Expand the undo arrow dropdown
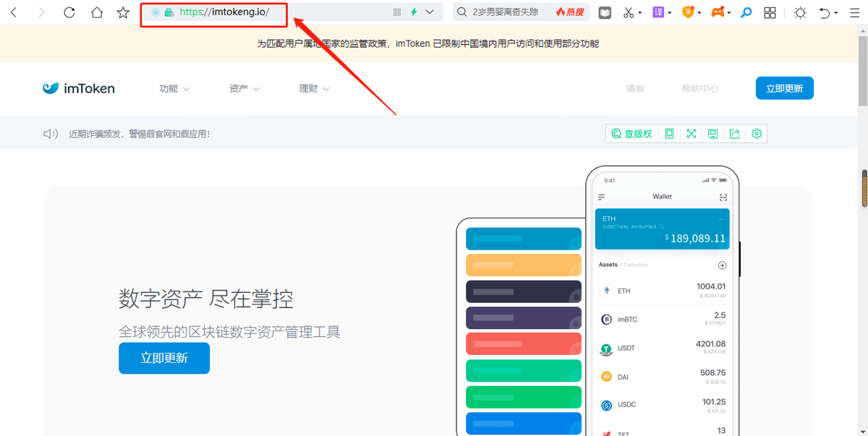868x436 pixels. [836, 13]
